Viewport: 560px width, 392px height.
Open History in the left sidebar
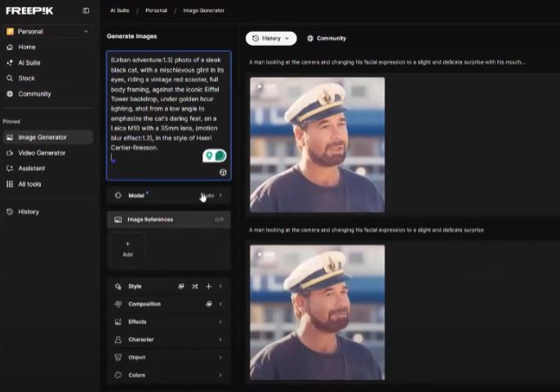(x=28, y=212)
